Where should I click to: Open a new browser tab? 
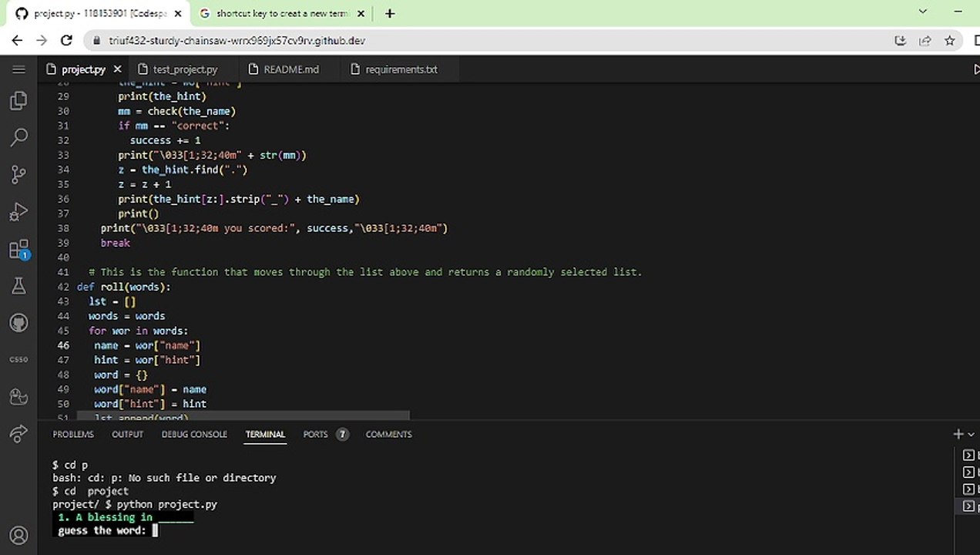pos(390,13)
